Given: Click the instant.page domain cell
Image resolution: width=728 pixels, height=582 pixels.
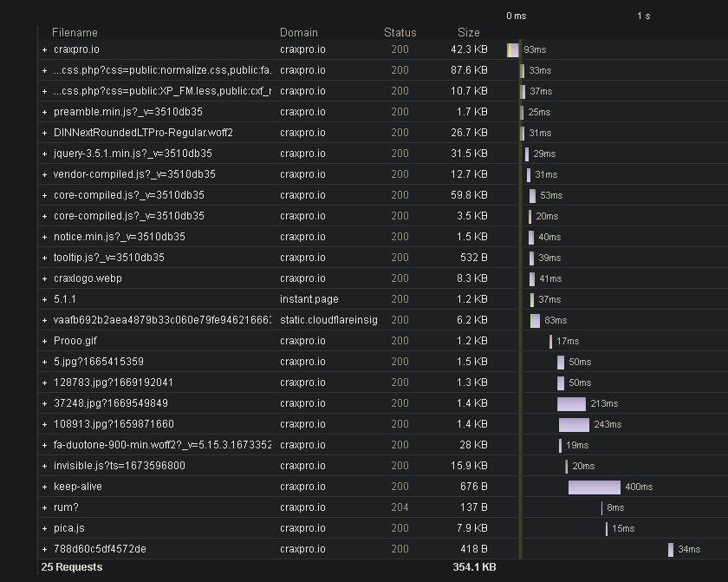Looking at the screenshot, I should [x=309, y=299].
